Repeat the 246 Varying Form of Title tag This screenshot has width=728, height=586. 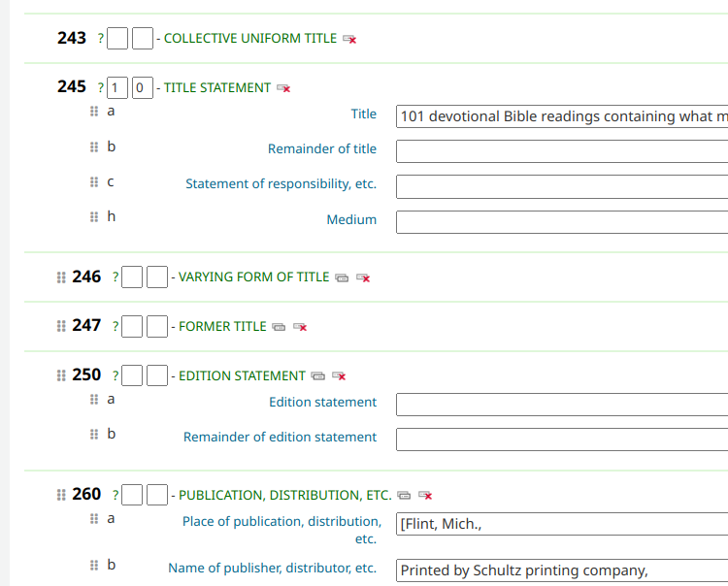pyautogui.click(x=342, y=277)
